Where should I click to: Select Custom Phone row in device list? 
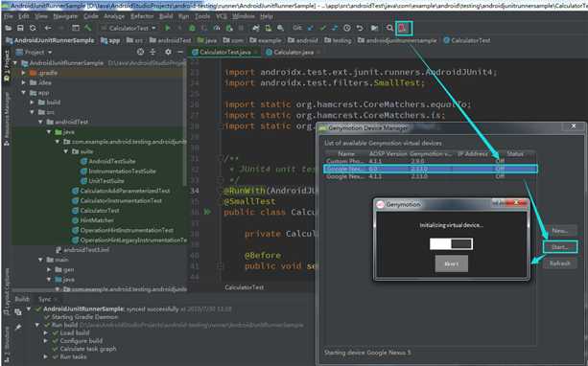click(x=431, y=161)
